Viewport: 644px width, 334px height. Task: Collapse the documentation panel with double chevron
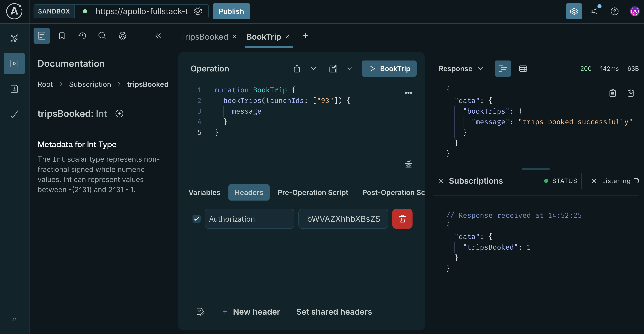(x=158, y=36)
